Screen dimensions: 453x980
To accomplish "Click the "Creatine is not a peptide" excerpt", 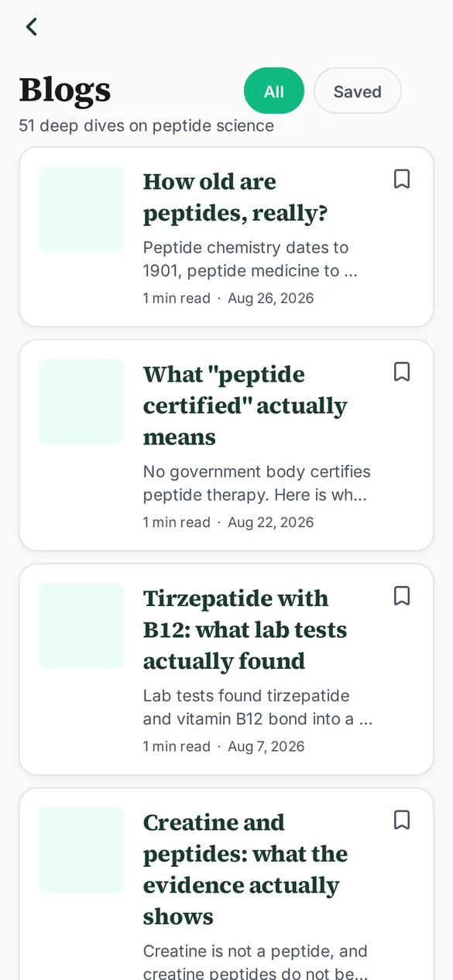I will (256, 961).
